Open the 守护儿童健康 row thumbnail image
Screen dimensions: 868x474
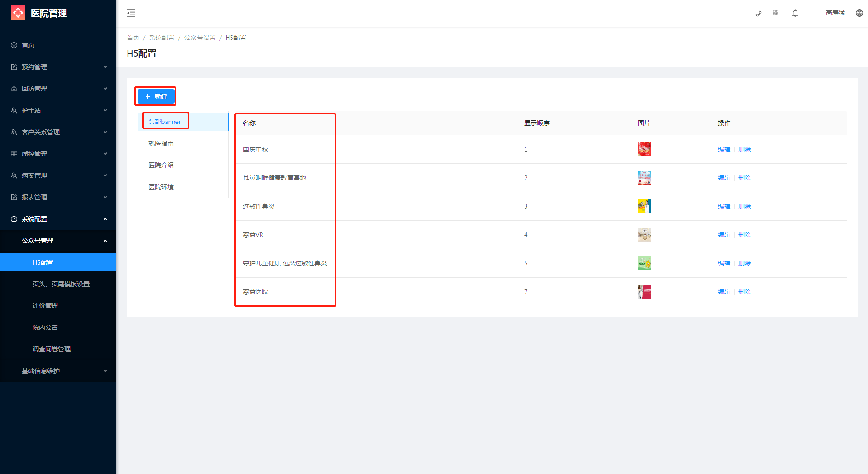pos(645,263)
